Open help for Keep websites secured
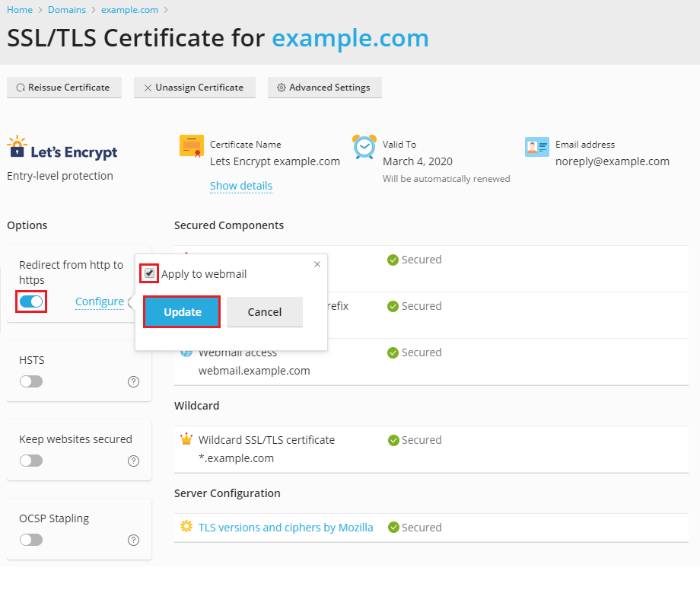This screenshot has height=590, width=700. (134, 461)
